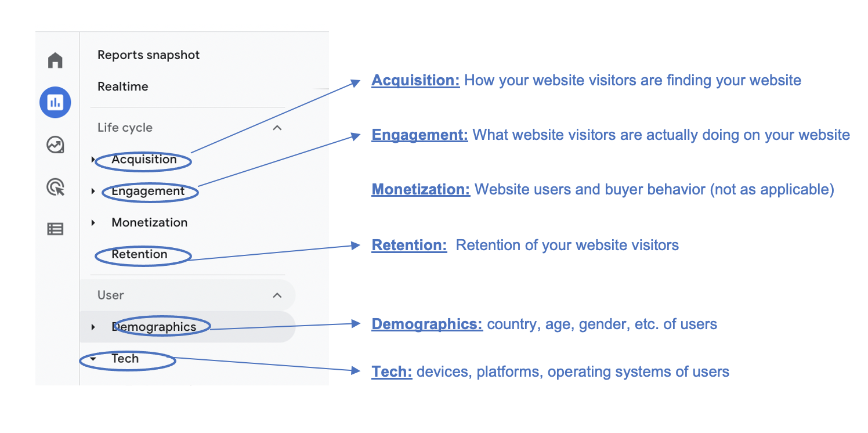Open the Reports bar chart icon
This screenshot has width=868, height=433.
coord(55,103)
